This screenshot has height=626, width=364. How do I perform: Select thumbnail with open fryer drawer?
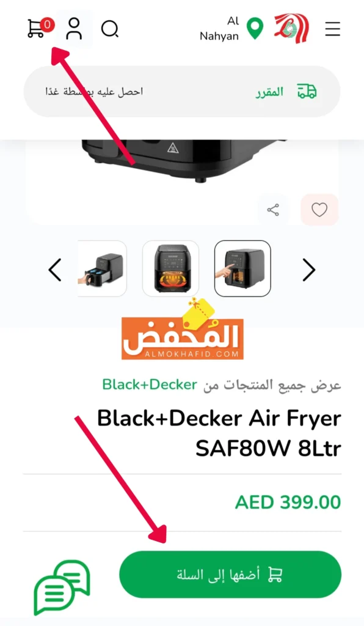pyautogui.click(x=102, y=268)
